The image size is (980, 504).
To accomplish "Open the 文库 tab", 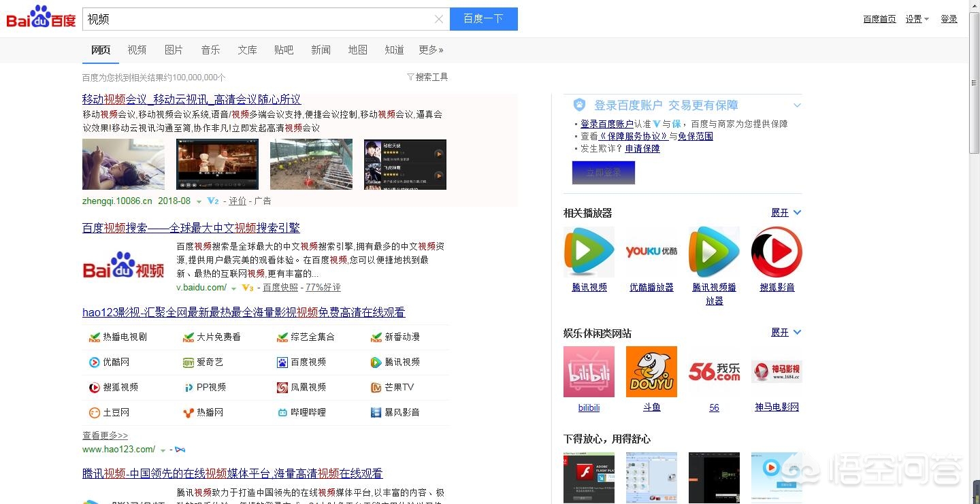I will 247,50.
